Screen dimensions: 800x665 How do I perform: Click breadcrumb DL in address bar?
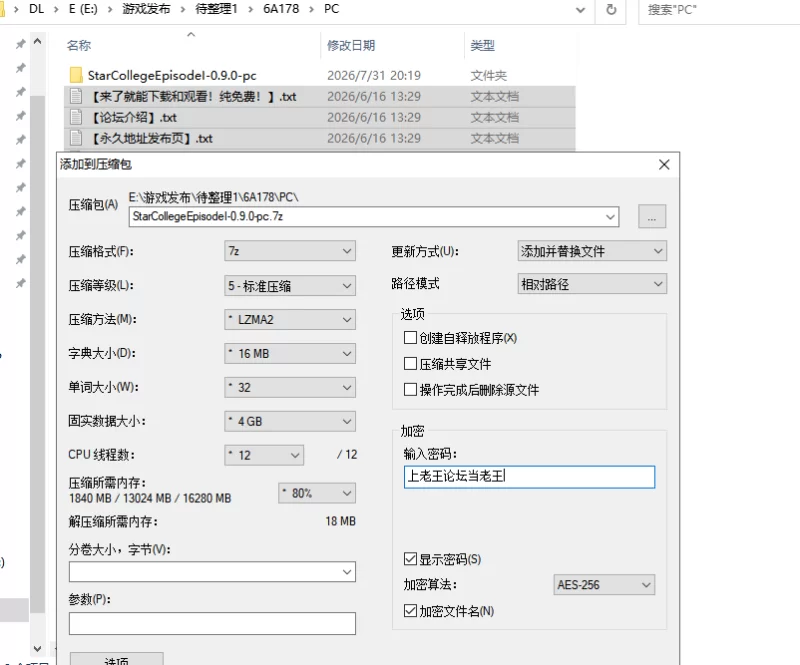pos(37,9)
